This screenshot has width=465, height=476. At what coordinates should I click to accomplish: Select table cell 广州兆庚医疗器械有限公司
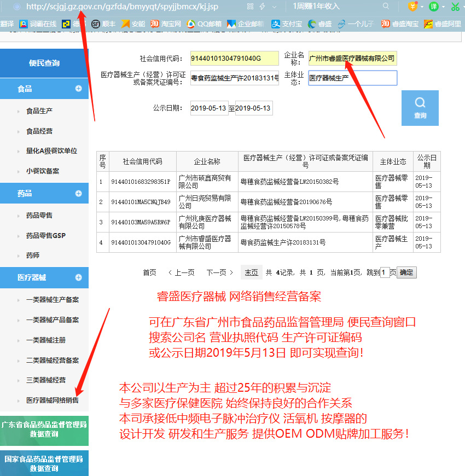pos(207,222)
